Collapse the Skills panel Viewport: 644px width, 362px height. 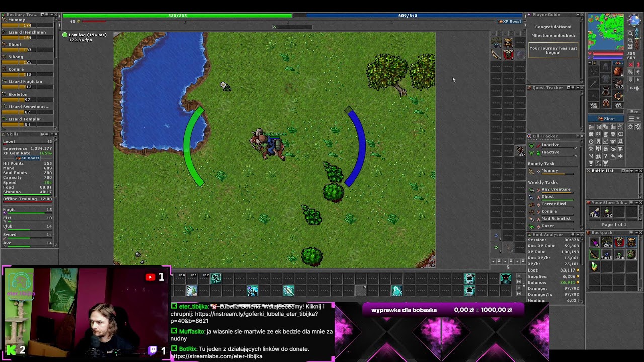[x=51, y=134]
